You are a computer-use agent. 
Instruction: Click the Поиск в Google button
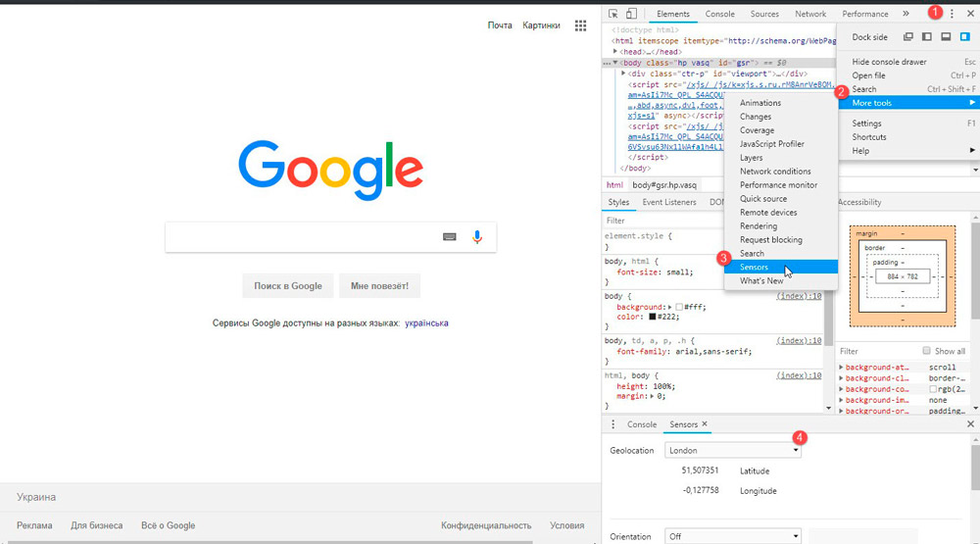288,286
